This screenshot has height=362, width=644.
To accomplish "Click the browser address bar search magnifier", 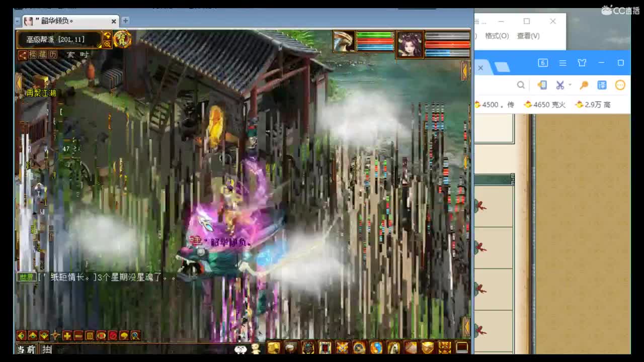I will pyautogui.click(x=521, y=85).
